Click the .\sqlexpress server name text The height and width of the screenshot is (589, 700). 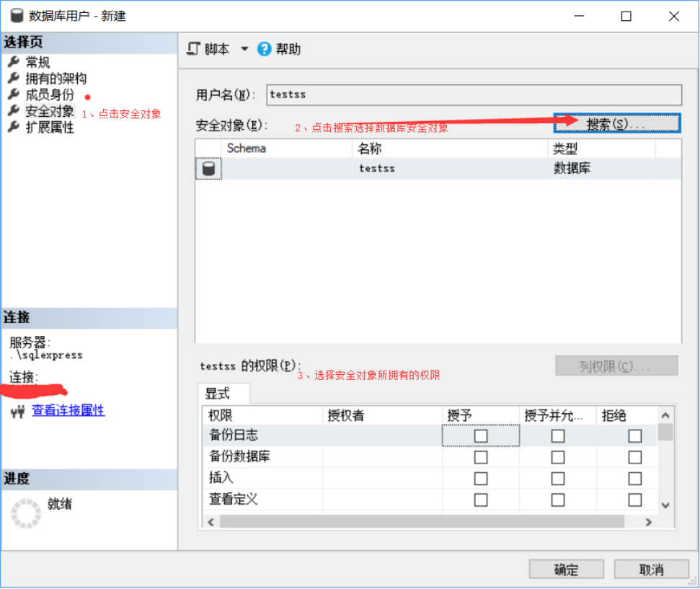46,355
